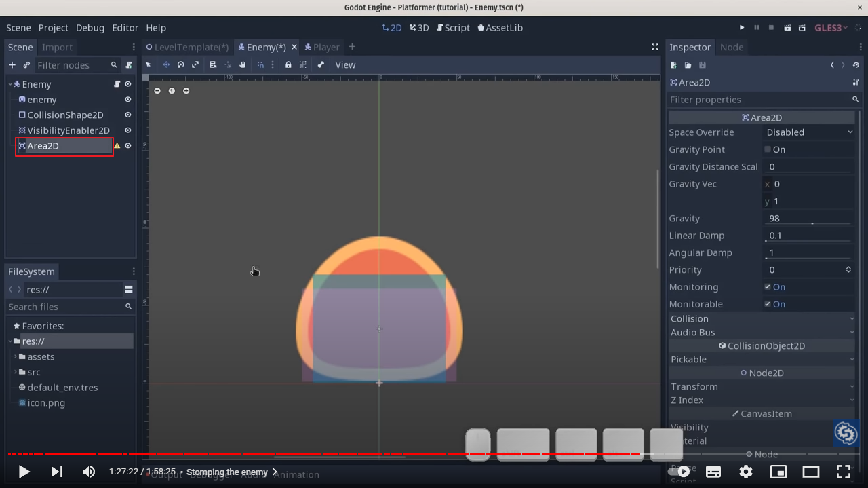This screenshot has width=868, height=488.
Task: Zoom in the viewport with plus icon
Action: [186, 91]
